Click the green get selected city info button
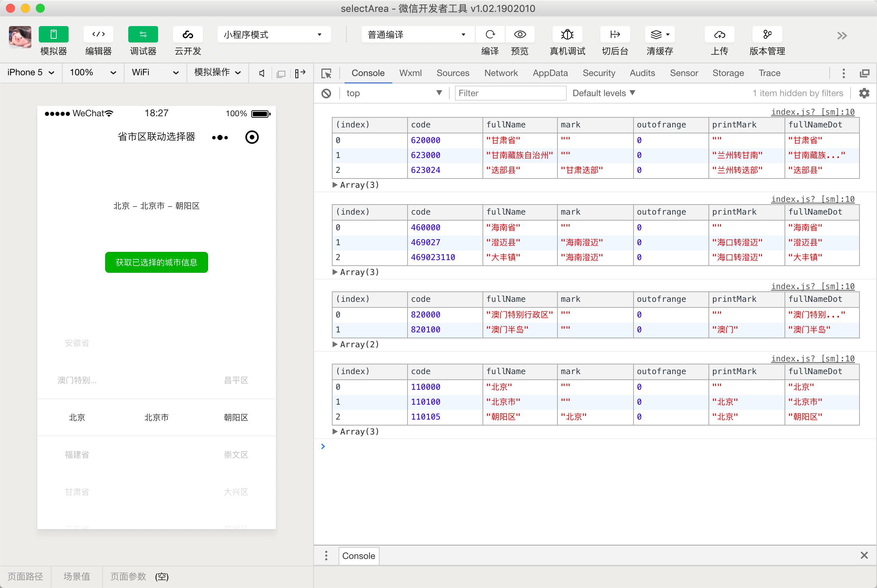 156,262
